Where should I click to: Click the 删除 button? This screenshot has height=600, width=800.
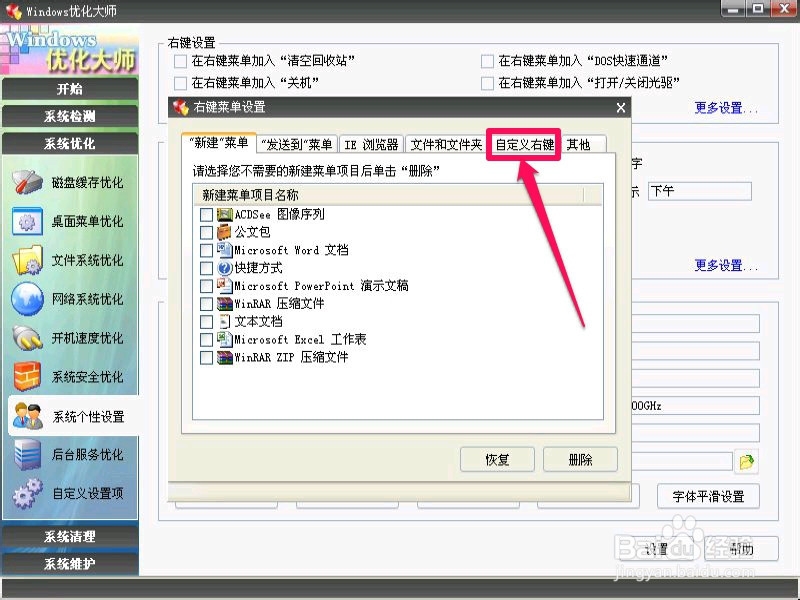(580, 460)
